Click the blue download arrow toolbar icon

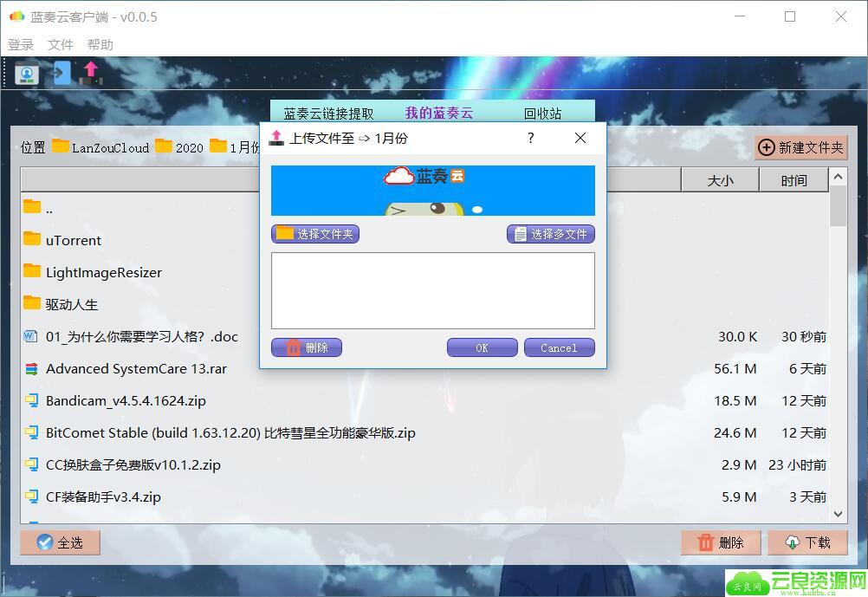62,73
